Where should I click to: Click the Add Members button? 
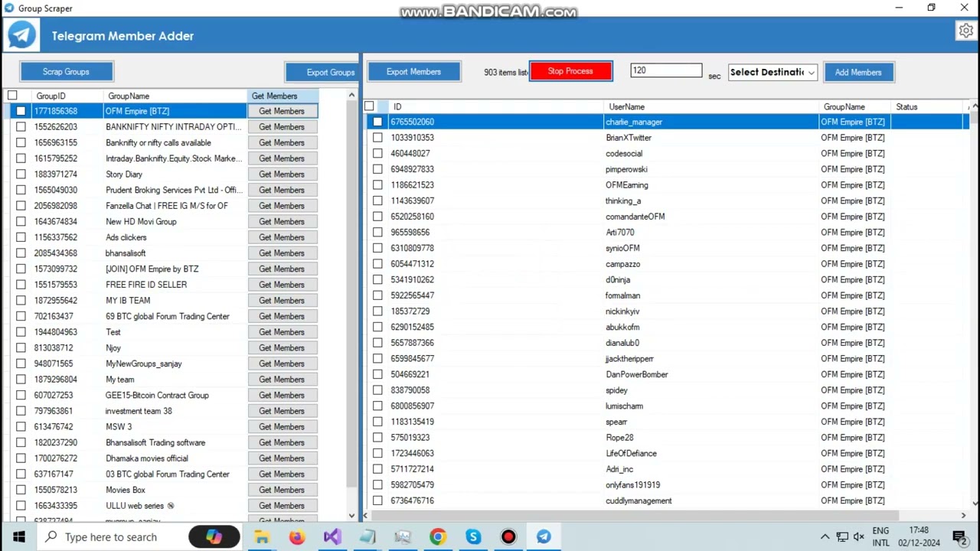tap(858, 72)
